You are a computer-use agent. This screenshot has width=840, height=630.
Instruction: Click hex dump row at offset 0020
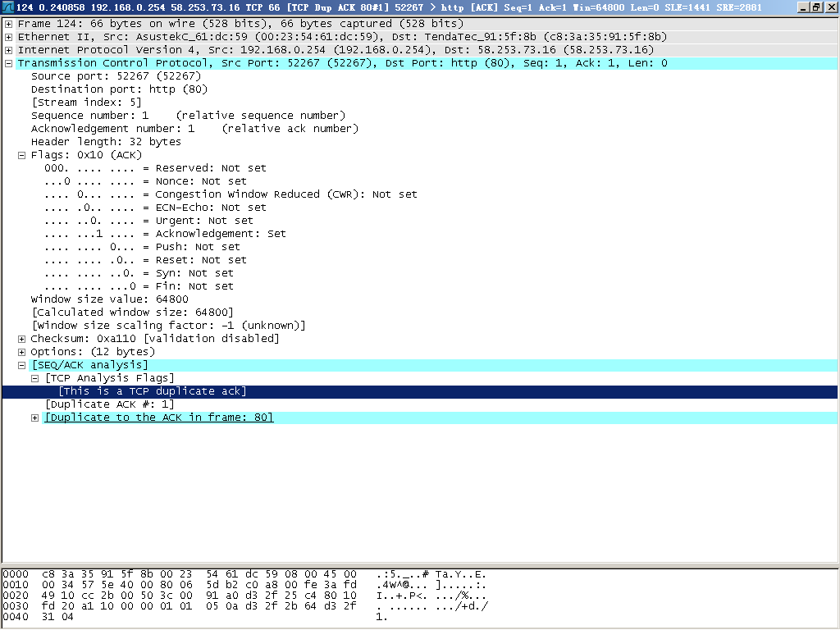point(244,596)
